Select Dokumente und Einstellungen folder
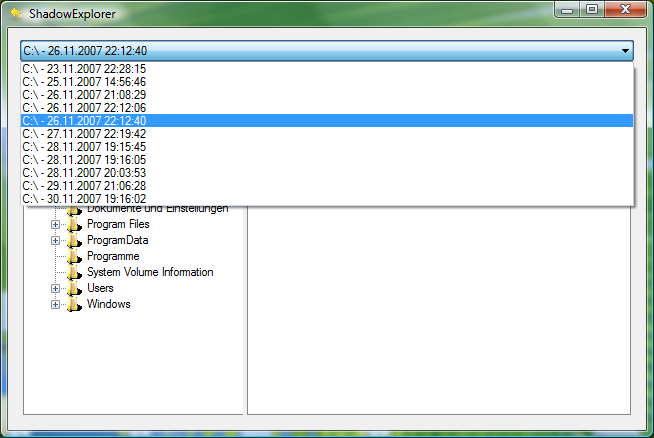This screenshot has height=438, width=654. (x=157, y=209)
